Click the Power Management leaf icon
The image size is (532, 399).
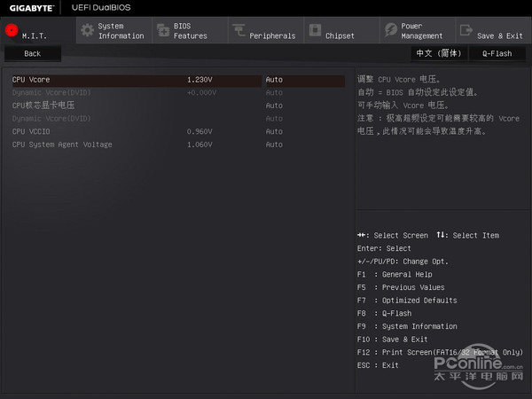point(391,30)
